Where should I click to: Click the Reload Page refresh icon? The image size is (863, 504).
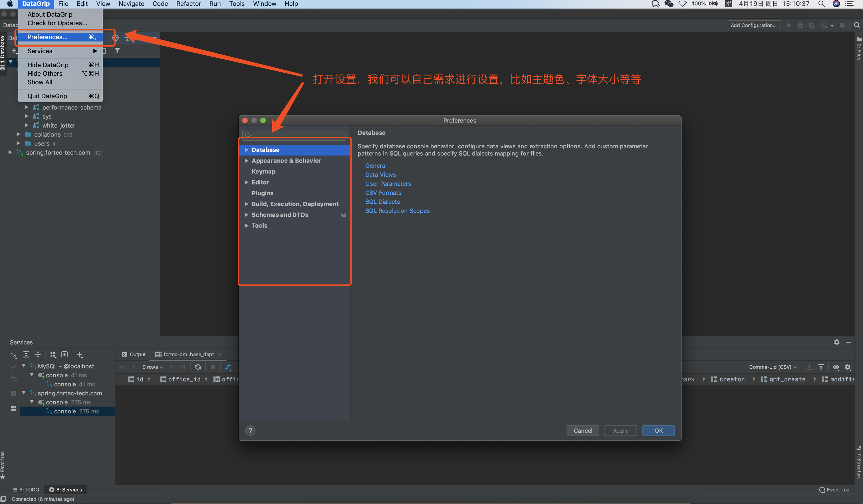198,367
